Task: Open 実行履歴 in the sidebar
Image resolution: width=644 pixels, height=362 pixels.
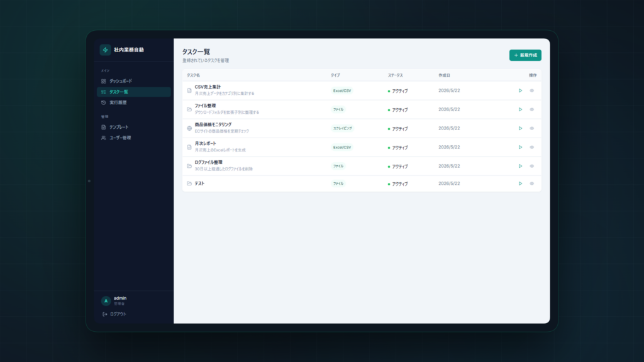Action: [x=134, y=102]
